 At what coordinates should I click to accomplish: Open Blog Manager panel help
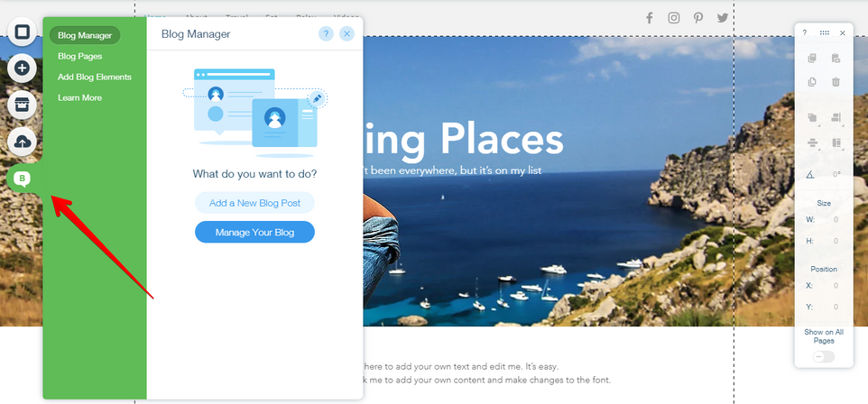(x=326, y=33)
